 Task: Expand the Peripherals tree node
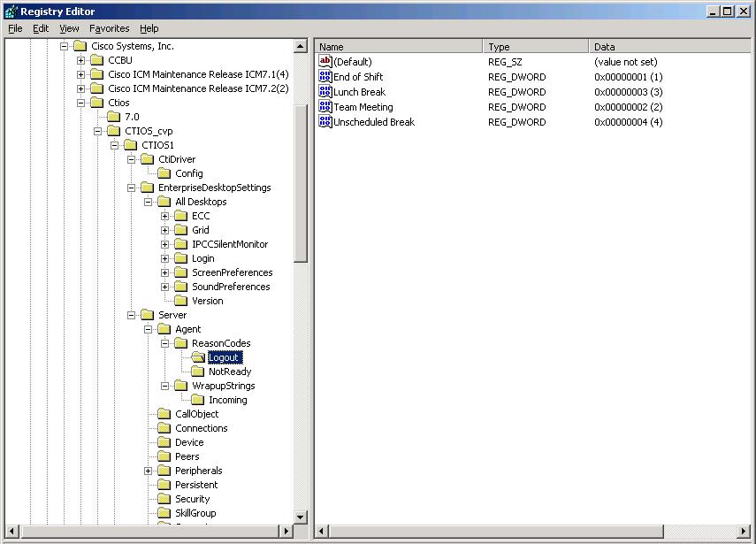click(x=148, y=471)
